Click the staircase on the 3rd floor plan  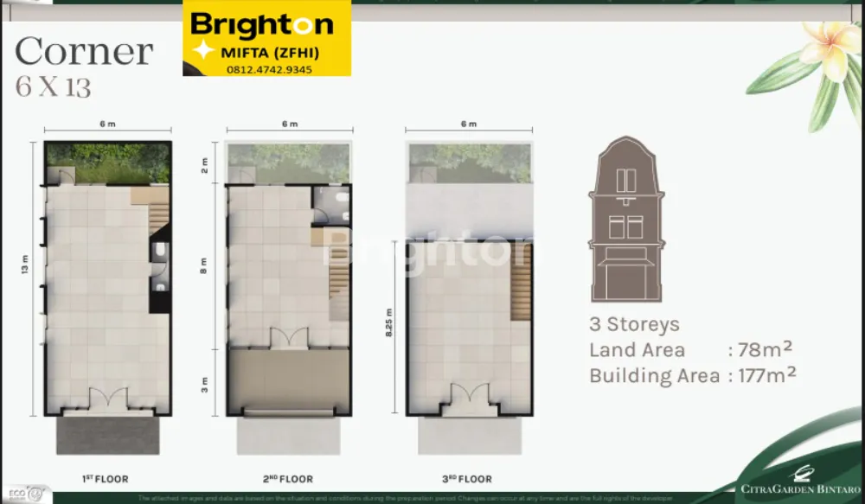pos(520,291)
